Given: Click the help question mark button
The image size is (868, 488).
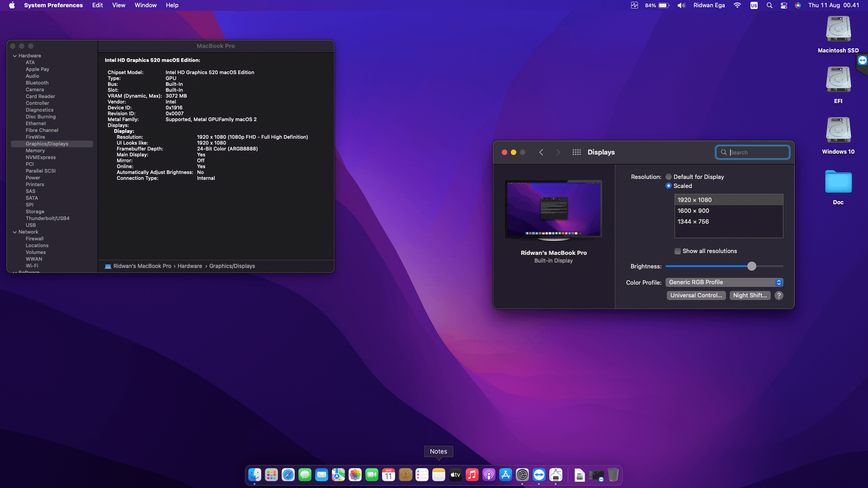Looking at the screenshot, I should tap(778, 296).
